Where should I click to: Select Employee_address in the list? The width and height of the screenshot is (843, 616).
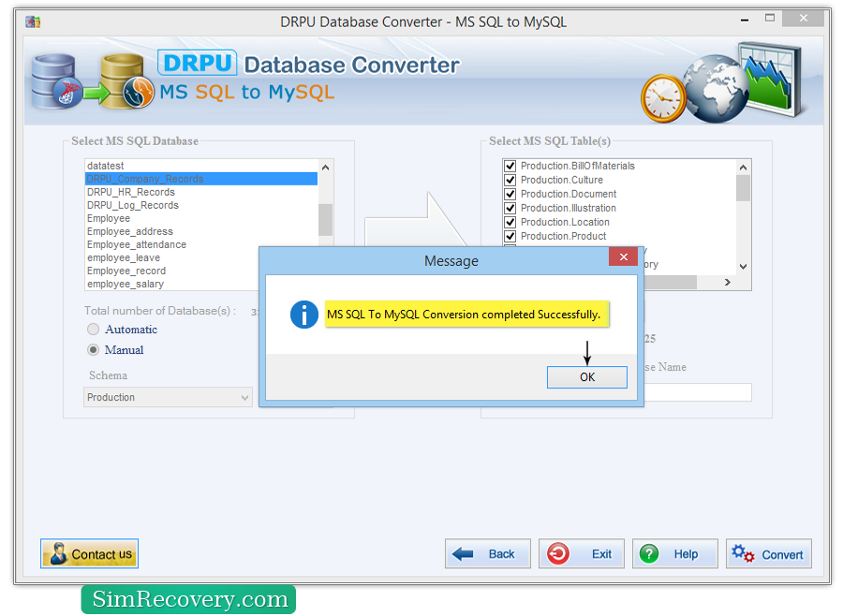coord(201,231)
